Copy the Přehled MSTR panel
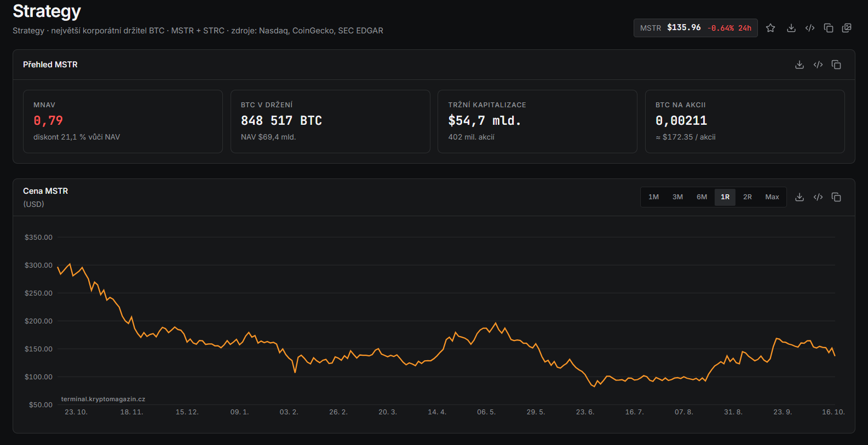This screenshot has height=445, width=868. coord(836,65)
